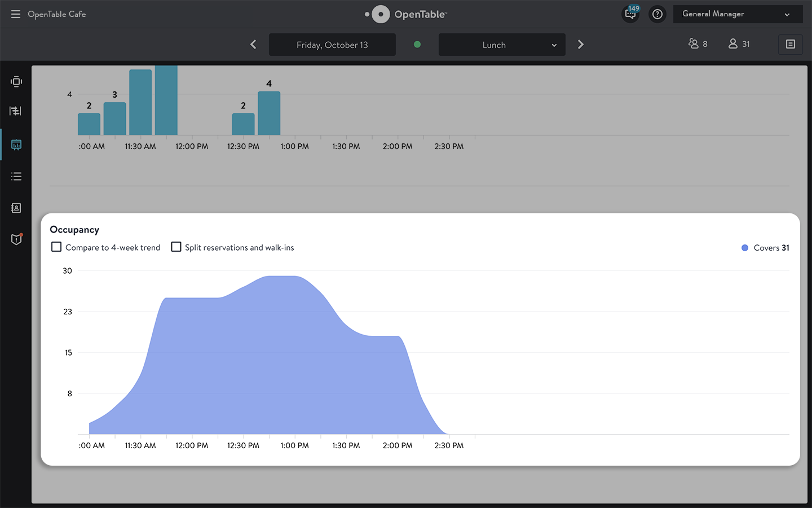The width and height of the screenshot is (812, 508).
Task: Enable Compare to 4-week trend checkbox
Action: (56, 247)
